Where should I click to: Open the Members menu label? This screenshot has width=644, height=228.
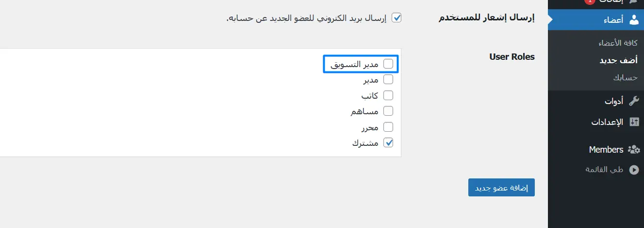click(606, 150)
